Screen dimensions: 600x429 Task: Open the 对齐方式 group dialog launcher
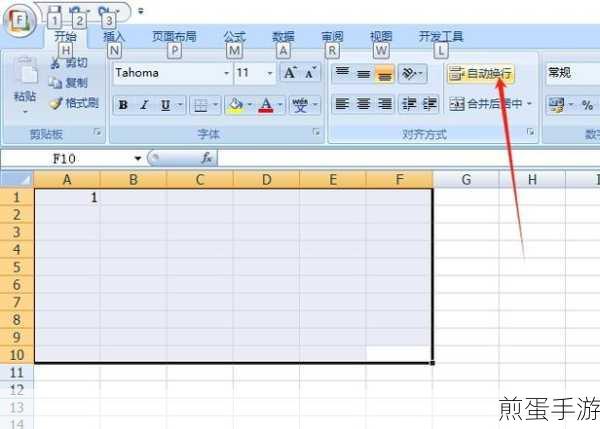coord(530,132)
